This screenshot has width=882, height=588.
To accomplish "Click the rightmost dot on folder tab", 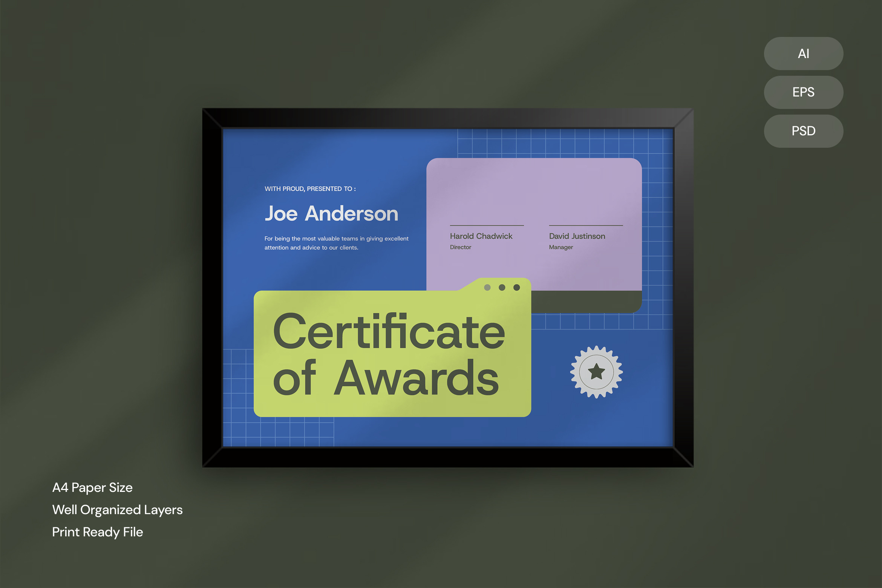I will [x=517, y=288].
